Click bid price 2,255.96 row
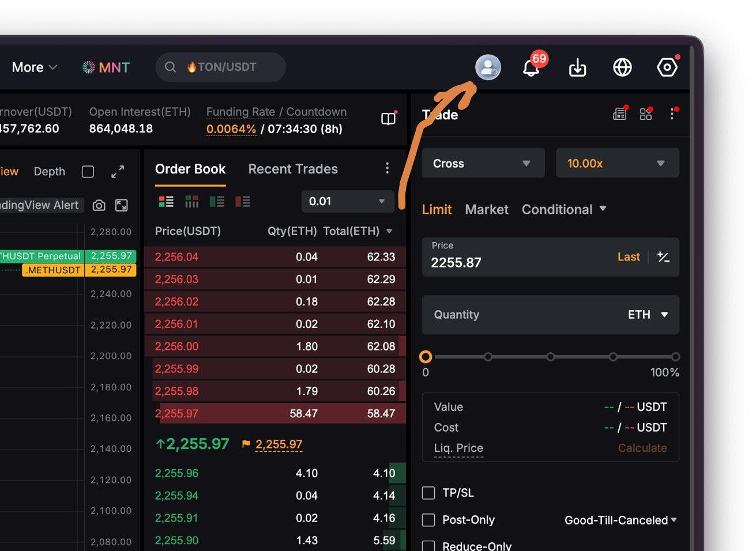Viewport: 756px width, 551px height. [x=275, y=473]
